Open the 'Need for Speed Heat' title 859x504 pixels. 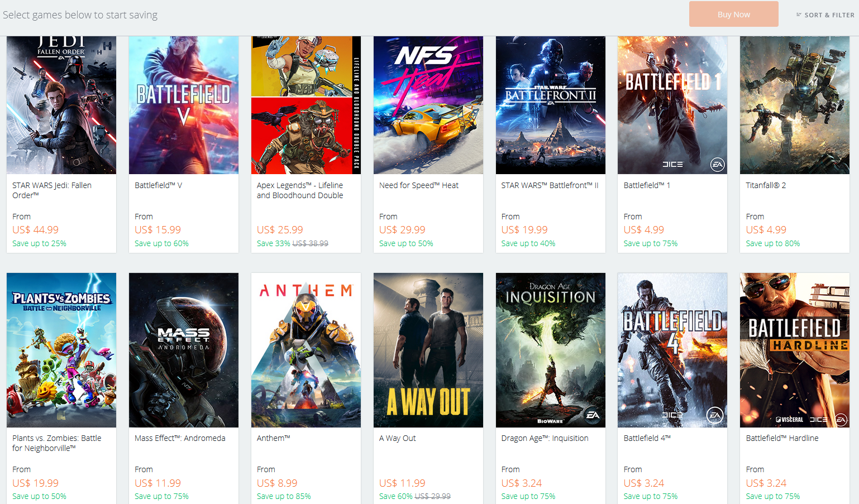coord(419,185)
